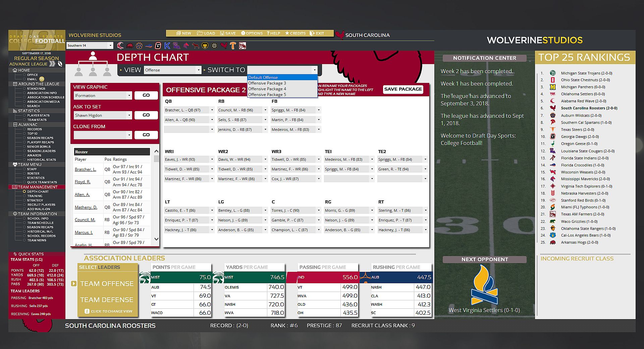This screenshot has height=349, width=644.
Task: Click the blue K team logo
Action: coord(167,46)
